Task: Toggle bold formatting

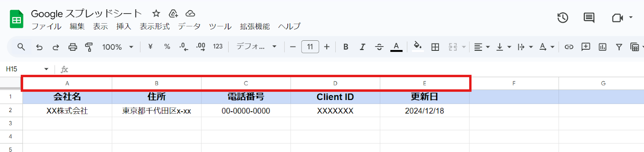Action: tap(346, 47)
